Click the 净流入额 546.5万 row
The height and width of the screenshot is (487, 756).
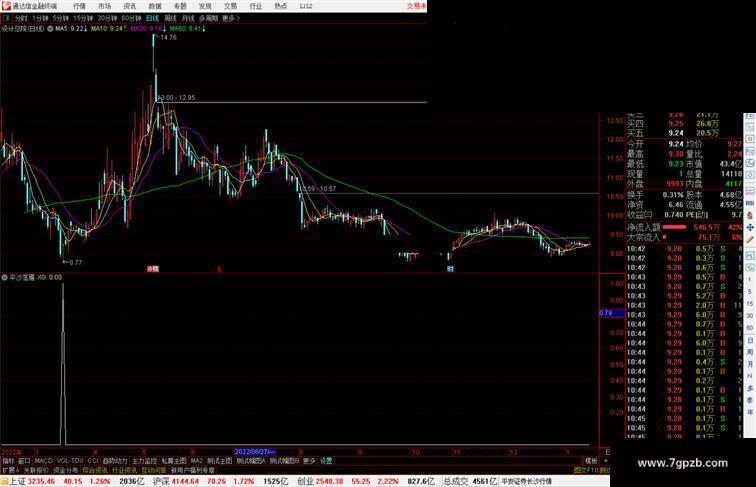[x=684, y=227]
